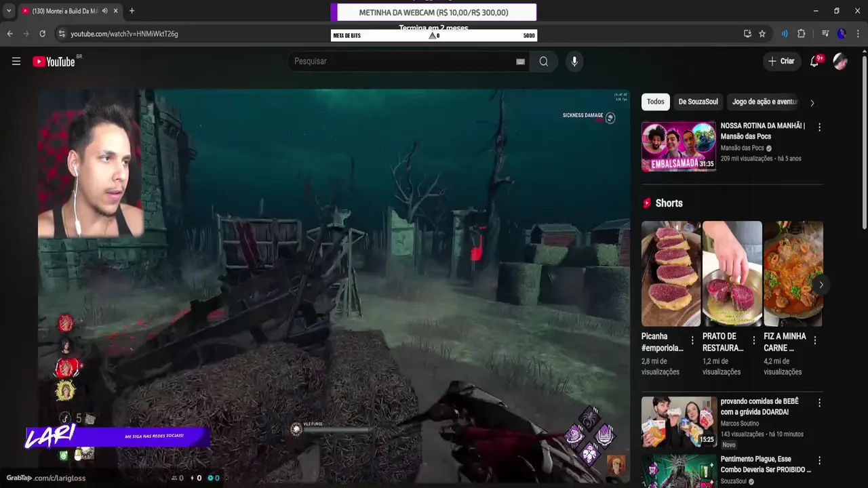Select the Jogo de ação e aventura chip
Viewport: 868px width, 488px height.
[x=764, y=102]
